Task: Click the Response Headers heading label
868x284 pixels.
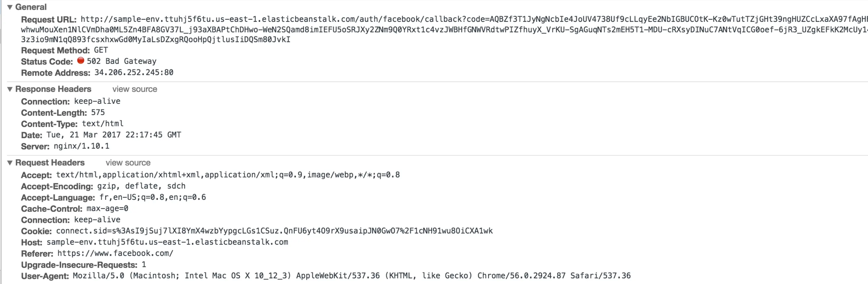Action: point(53,89)
